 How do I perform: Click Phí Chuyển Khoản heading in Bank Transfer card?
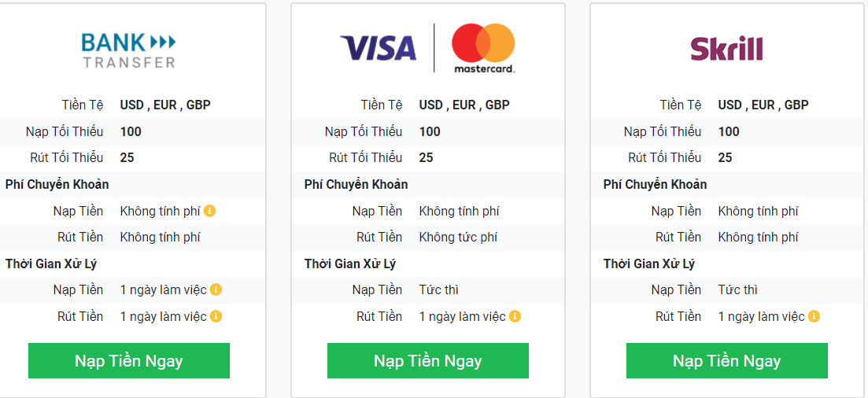tap(57, 184)
